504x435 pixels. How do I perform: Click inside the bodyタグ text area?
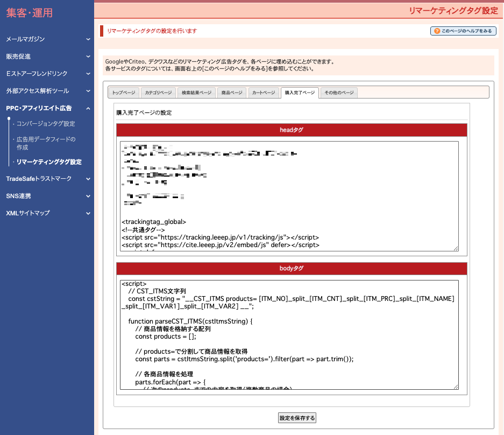(x=289, y=335)
